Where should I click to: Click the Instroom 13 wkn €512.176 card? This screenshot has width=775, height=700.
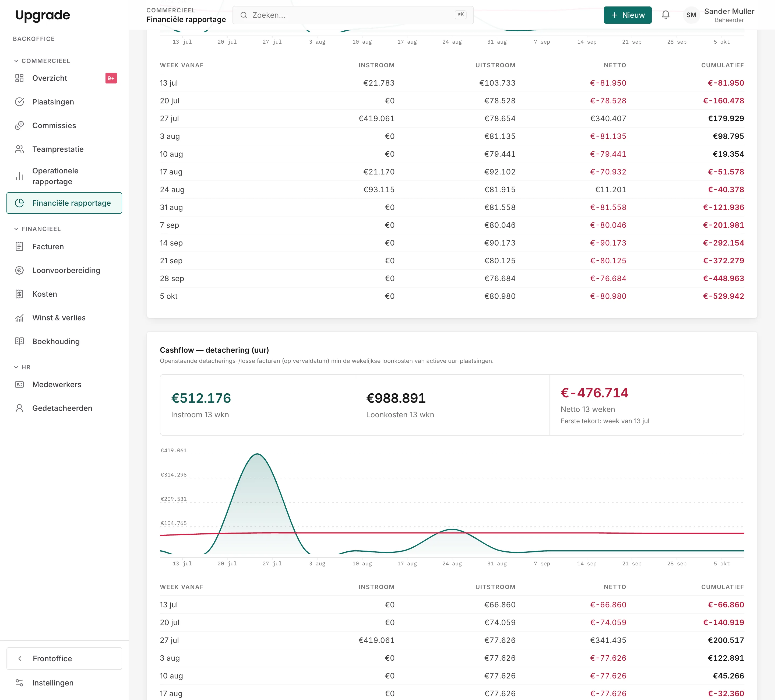[x=257, y=405]
